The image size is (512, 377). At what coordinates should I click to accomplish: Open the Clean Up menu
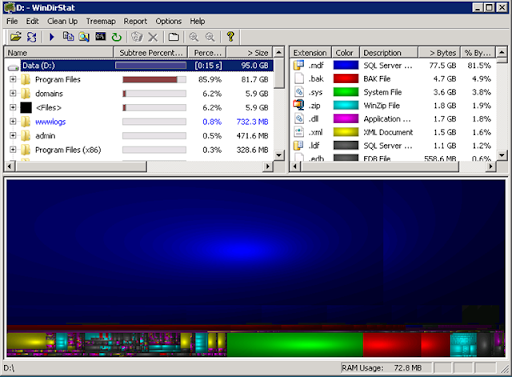click(x=62, y=21)
